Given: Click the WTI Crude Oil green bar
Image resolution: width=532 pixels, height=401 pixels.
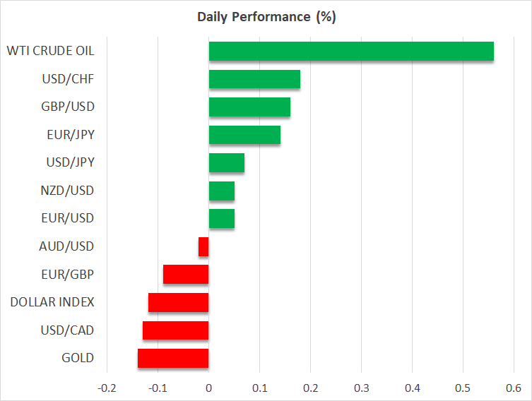Looking at the screenshot, I should click(351, 52).
